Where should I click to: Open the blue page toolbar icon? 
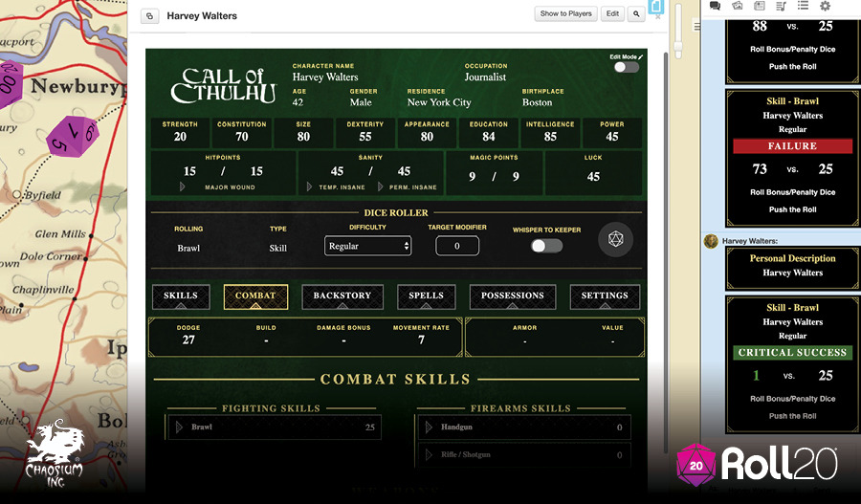(x=655, y=7)
